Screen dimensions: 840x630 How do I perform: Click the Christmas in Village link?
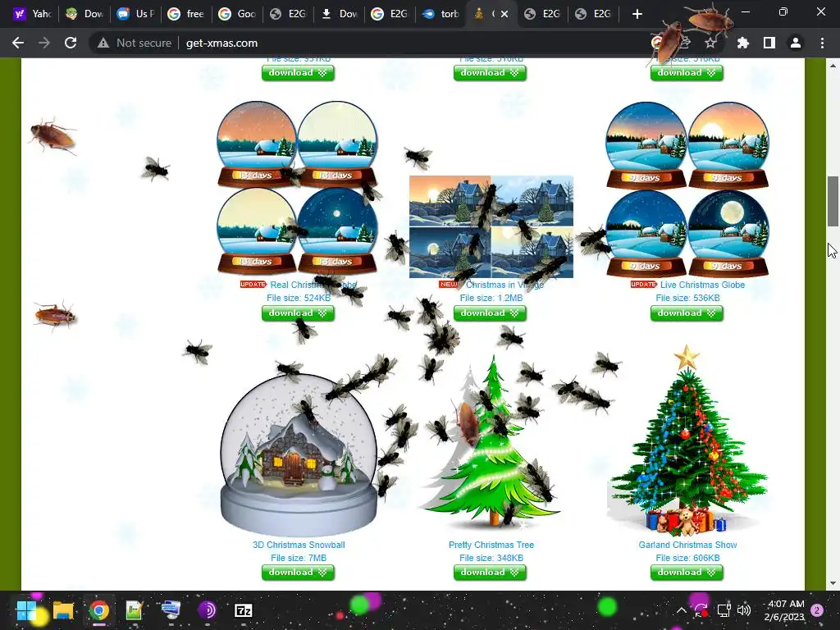pos(504,285)
